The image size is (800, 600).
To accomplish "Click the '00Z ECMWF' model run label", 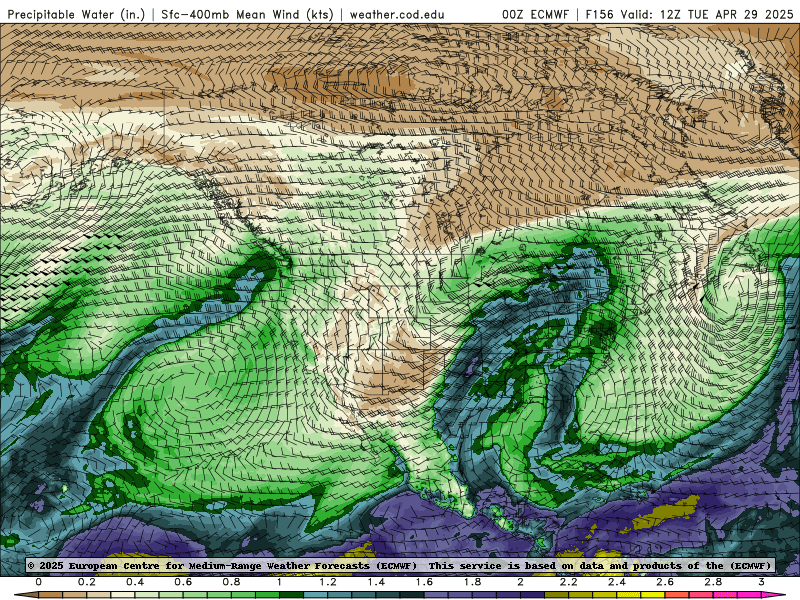I will point(535,15).
